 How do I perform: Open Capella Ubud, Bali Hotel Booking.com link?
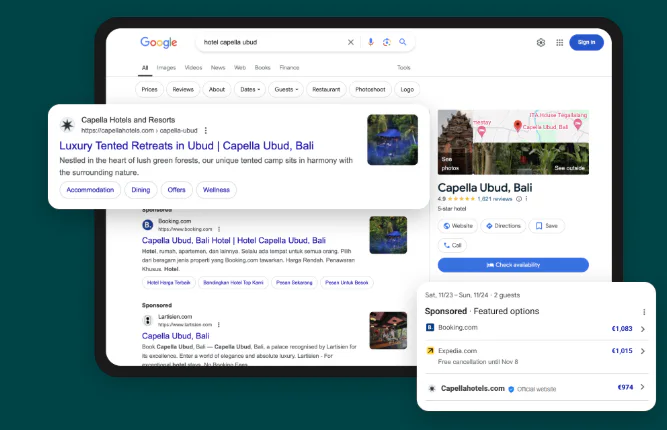[234, 240]
